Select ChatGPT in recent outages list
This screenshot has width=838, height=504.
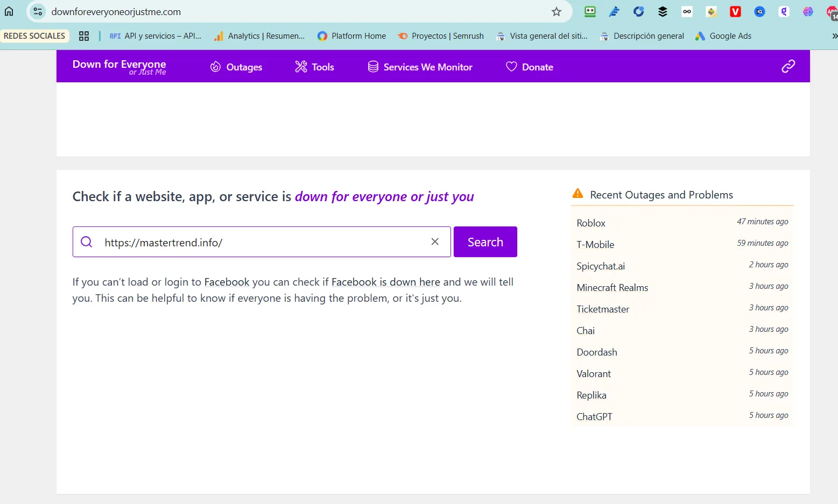click(594, 417)
